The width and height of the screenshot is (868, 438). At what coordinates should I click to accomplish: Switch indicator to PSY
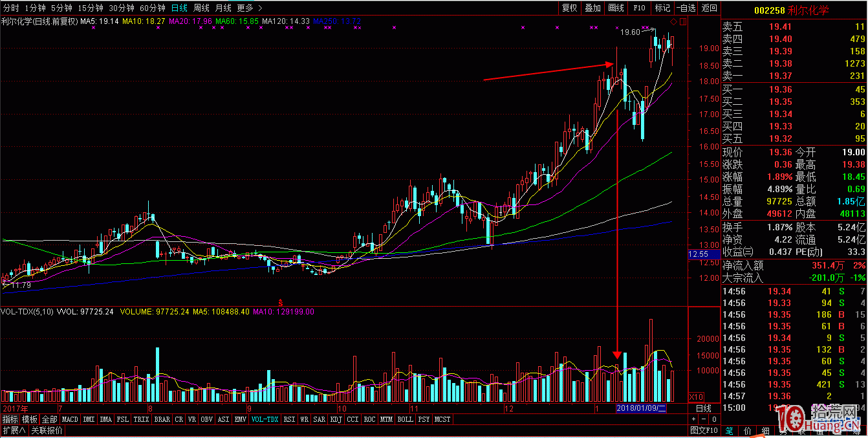tap(424, 419)
